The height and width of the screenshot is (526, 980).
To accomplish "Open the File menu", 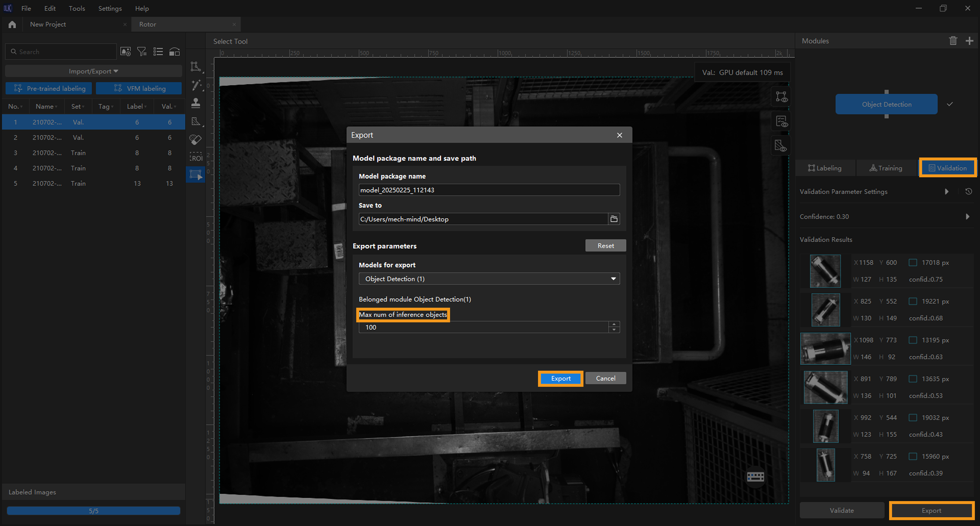I will [x=26, y=8].
